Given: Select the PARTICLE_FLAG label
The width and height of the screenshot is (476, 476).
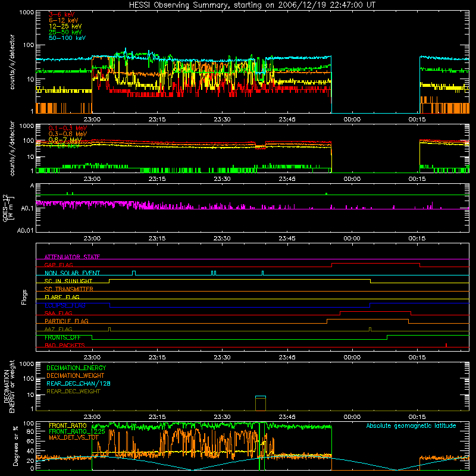Looking at the screenshot, I should click(x=67, y=321).
